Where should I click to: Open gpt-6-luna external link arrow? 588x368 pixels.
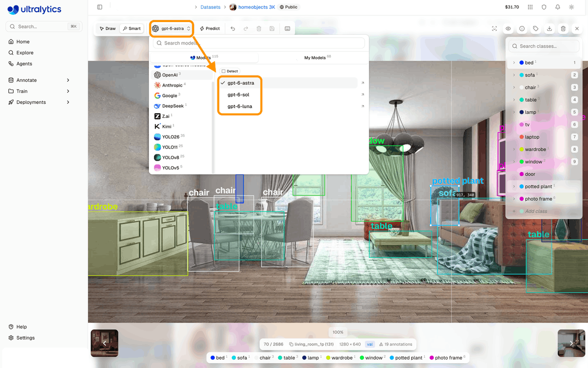tap(363, 106)
